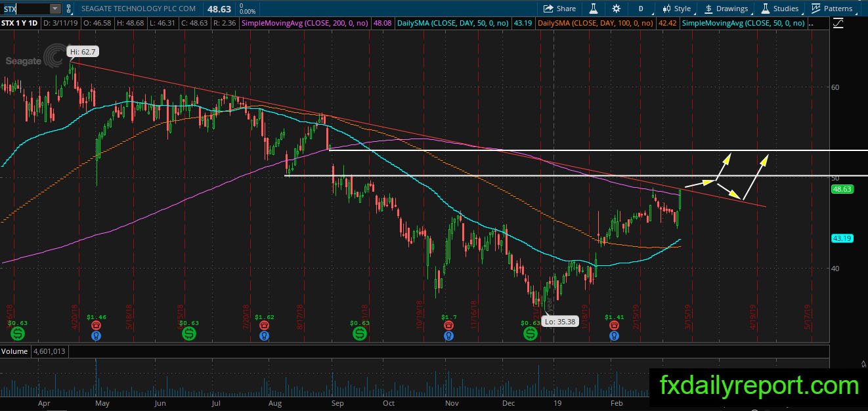This screenshot has width=868, height=411.
Task: Click the 43.19 SMA value bubble on axis
Action: click(842, 238)
